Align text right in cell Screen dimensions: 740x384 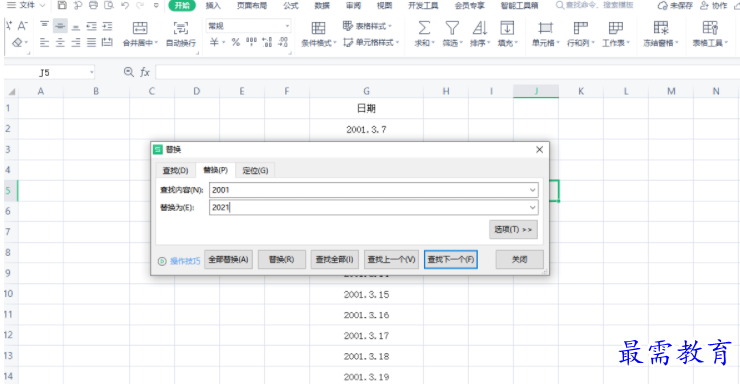pos(76,42)
